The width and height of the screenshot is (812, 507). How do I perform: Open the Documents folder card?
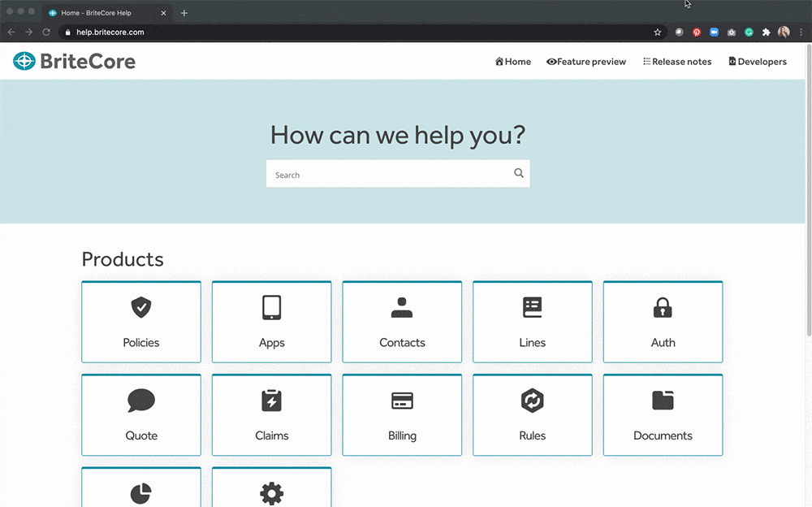[x=663, y=414]
